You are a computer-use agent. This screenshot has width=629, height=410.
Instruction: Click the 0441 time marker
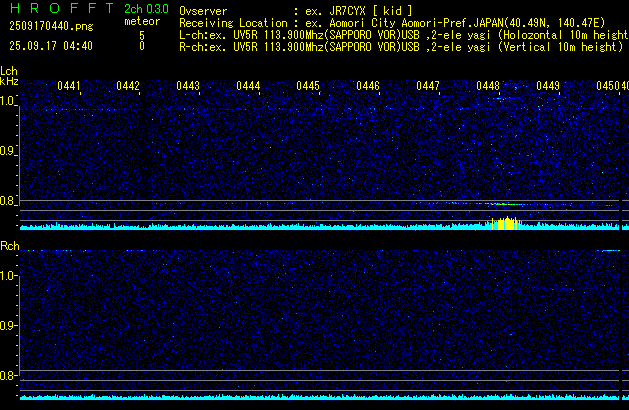(x=69, y=86)
